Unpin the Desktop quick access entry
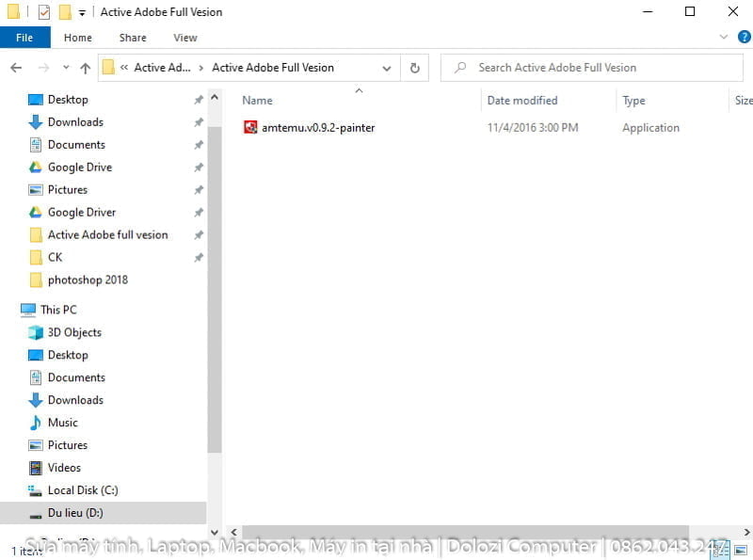This screenshot has height=560, width=753. tap(200, 99)
